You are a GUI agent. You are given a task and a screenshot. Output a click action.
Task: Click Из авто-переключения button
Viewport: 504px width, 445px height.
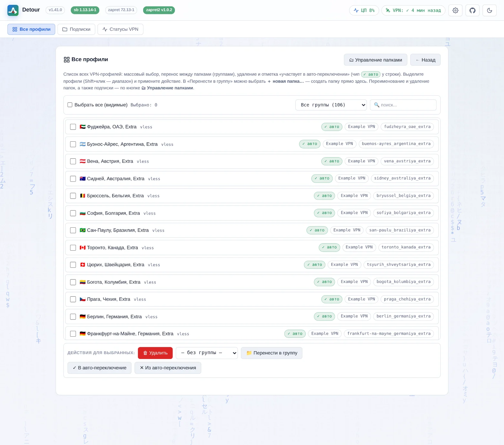tap(168, 368)
